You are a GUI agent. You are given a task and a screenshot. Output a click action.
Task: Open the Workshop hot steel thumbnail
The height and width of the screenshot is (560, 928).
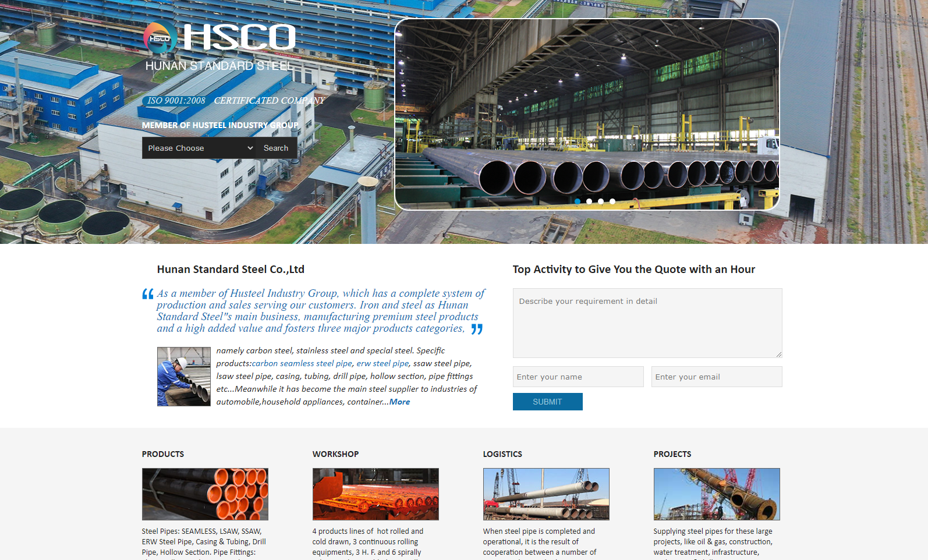[x=376, y=494]
